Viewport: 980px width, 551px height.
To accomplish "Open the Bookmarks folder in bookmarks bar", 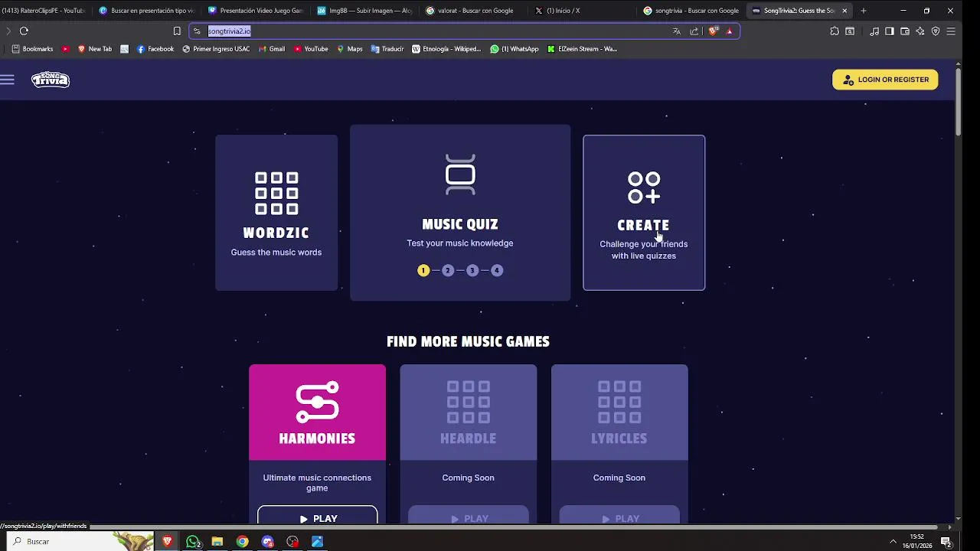I will point(32,49).
